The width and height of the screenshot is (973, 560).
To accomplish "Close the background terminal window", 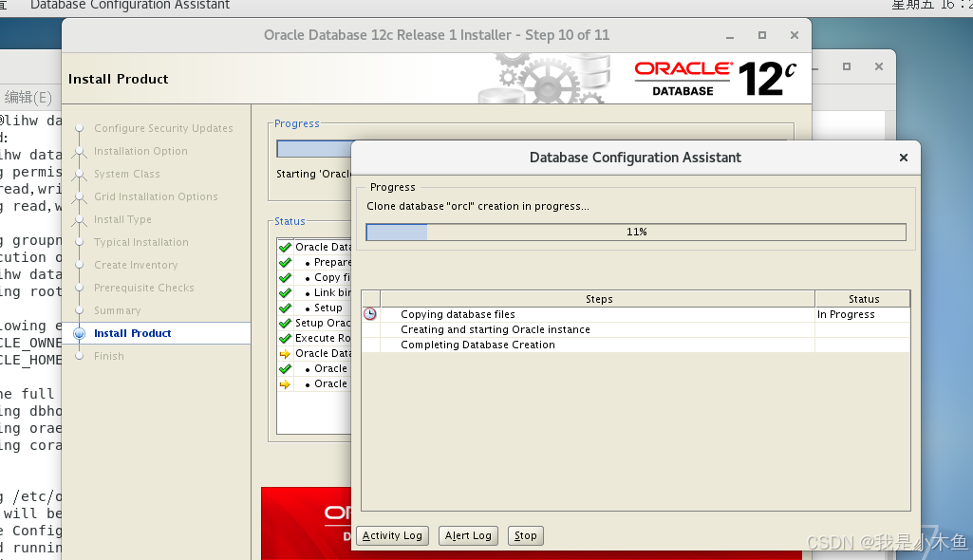I will click(879, 66).
